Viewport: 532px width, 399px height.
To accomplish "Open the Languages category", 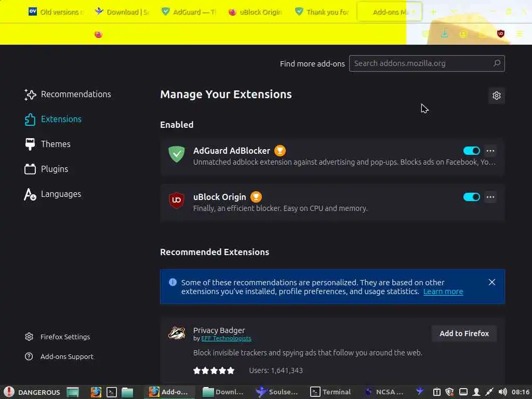I will pyautogui.click(x=52, y=194).
